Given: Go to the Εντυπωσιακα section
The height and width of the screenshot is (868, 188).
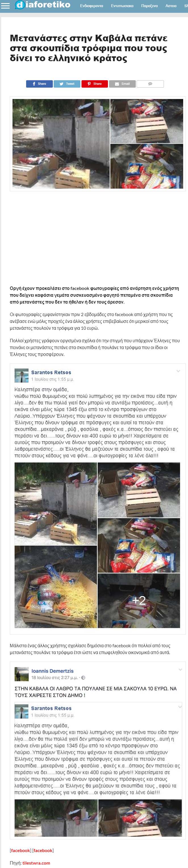Looking at the screenshot, I should [x=122, y=6].
